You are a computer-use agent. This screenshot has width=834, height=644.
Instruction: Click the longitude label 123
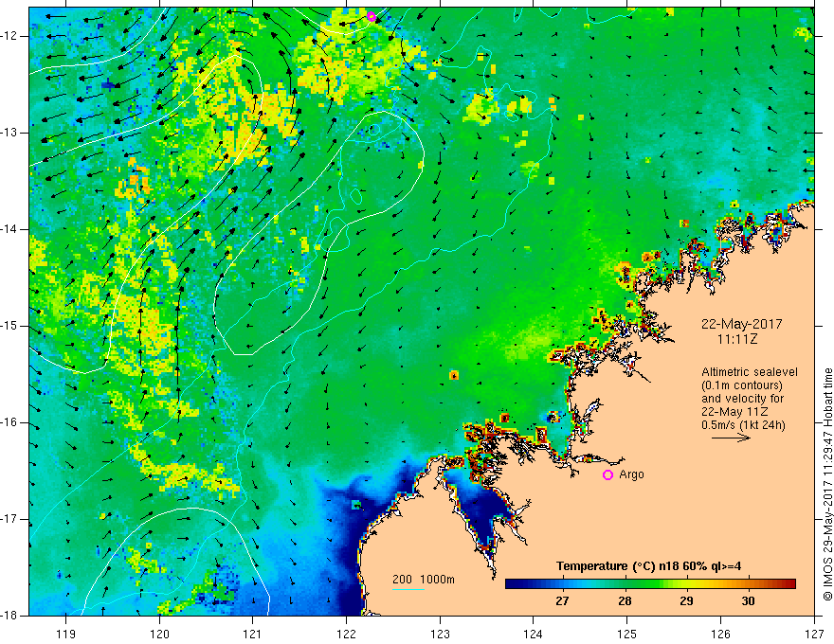[x=440, y=634]
